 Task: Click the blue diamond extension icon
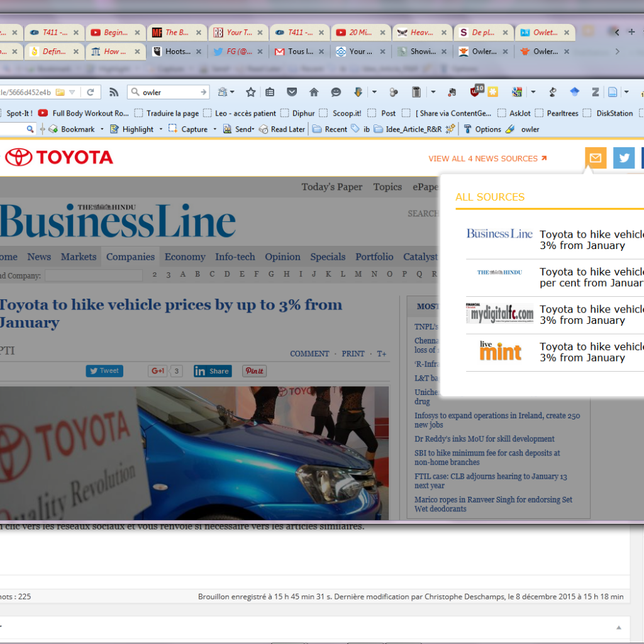575,92
